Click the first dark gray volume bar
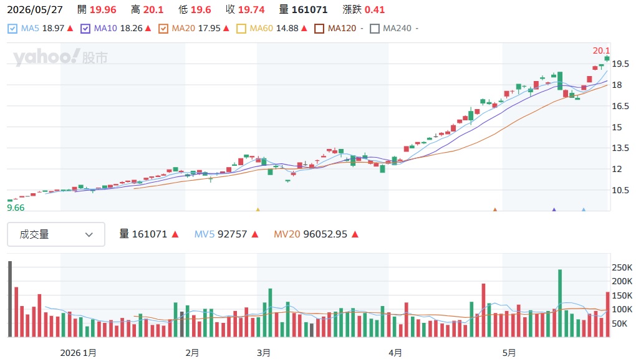636x364 pixels. tap(10, 299)
